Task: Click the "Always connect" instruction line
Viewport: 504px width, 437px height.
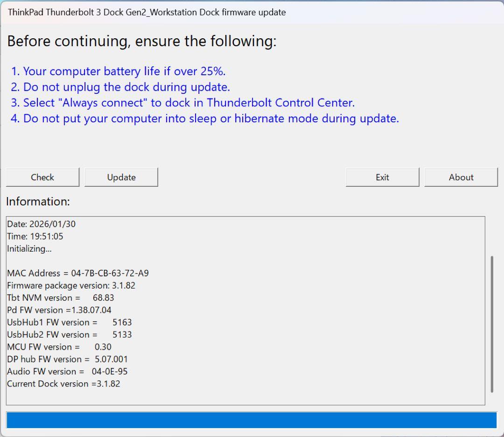Action: point(183,103)
